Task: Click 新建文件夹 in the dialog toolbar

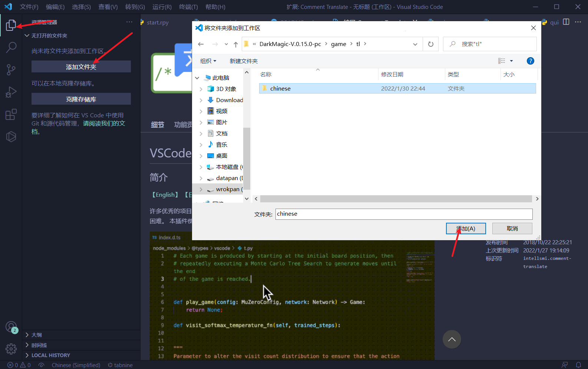Action: [x=244, y=61]
